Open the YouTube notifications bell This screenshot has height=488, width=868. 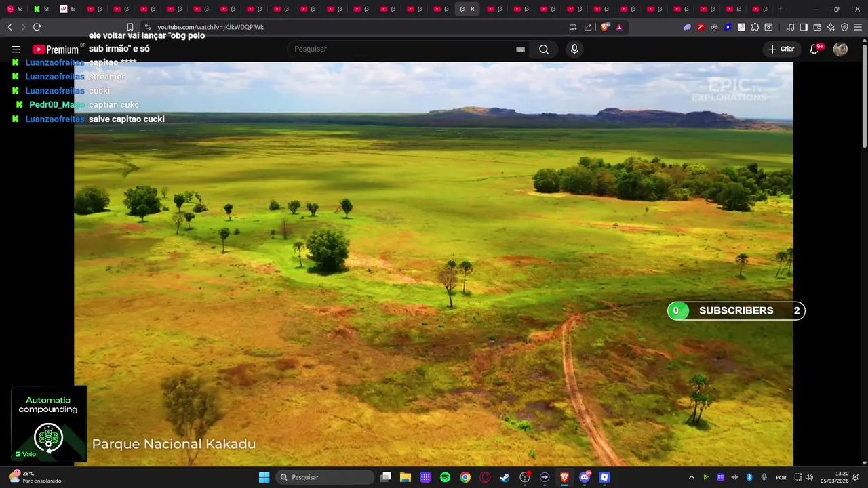(815, 49)
